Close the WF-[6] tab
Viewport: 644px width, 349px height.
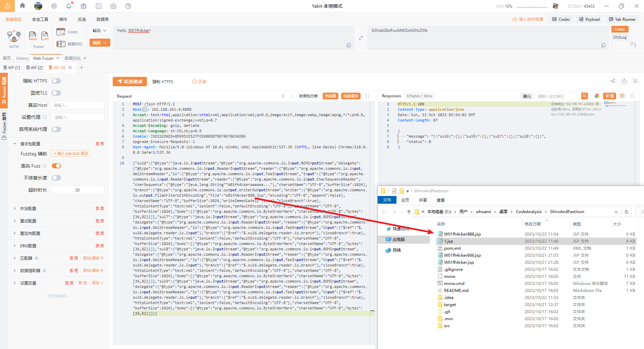pos(70,67)
